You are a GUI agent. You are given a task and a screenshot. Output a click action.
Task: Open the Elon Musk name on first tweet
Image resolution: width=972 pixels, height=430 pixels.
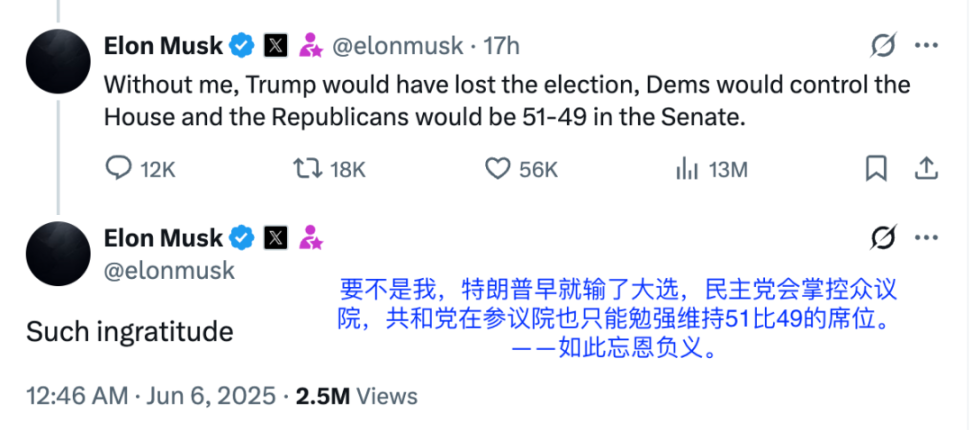click(164, 45)
